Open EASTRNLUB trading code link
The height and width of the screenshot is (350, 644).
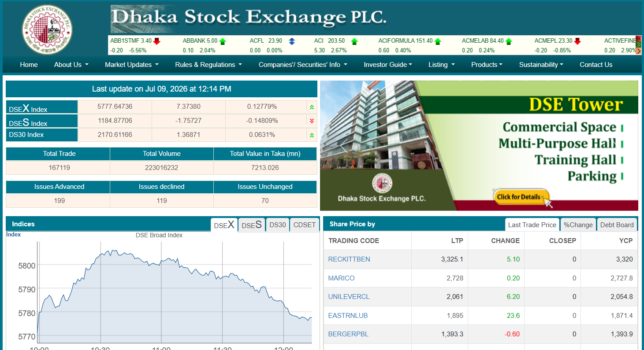click(348, 316)
